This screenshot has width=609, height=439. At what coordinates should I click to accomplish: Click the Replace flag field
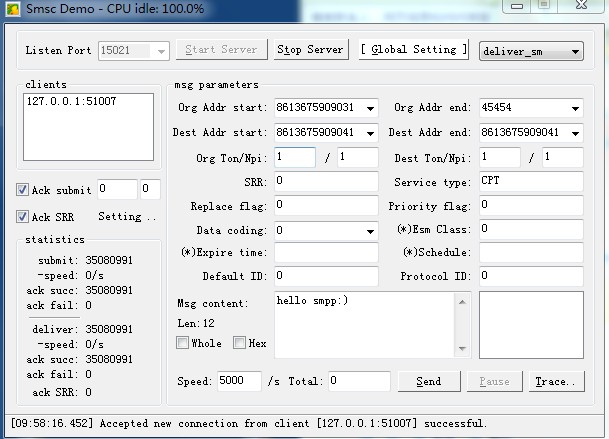tap(326, 205)
